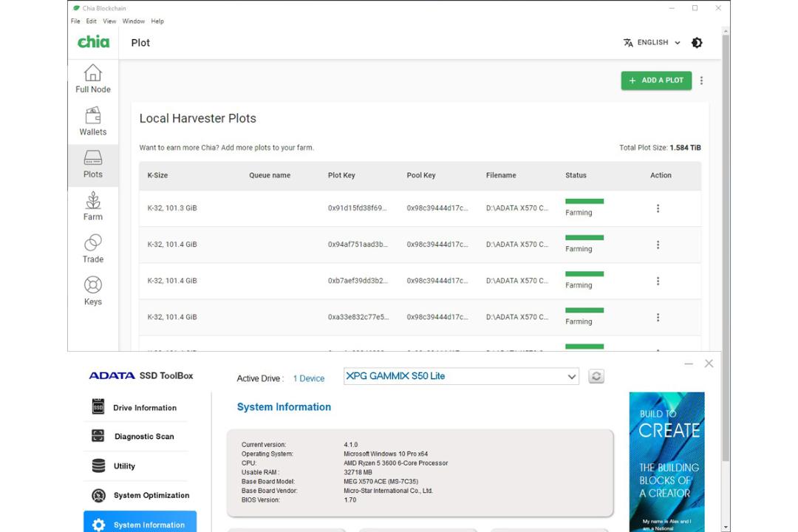Select System Information in SSD ToolBox
Screen dimensions: 798x532
pyautogui.click(x=140, y=522)
